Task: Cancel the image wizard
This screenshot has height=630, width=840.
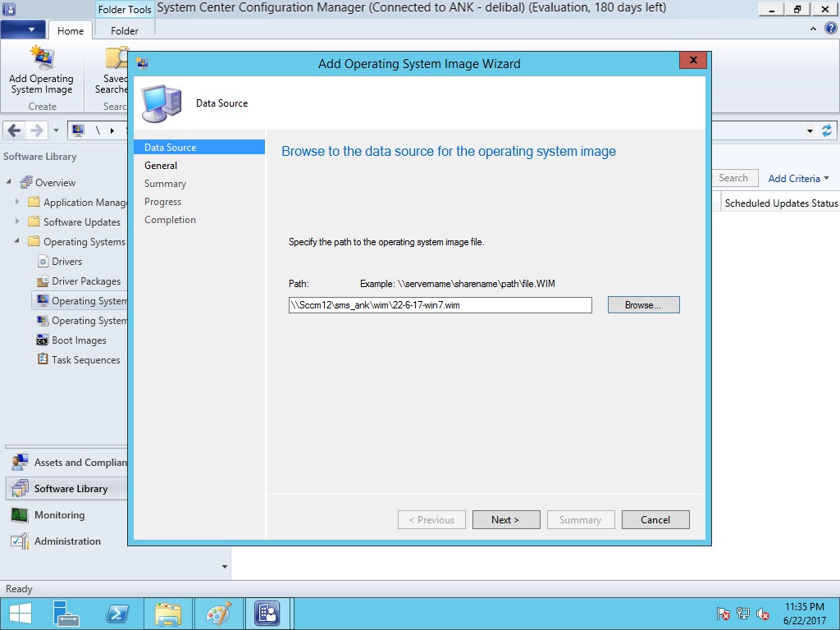Action: 655,520
